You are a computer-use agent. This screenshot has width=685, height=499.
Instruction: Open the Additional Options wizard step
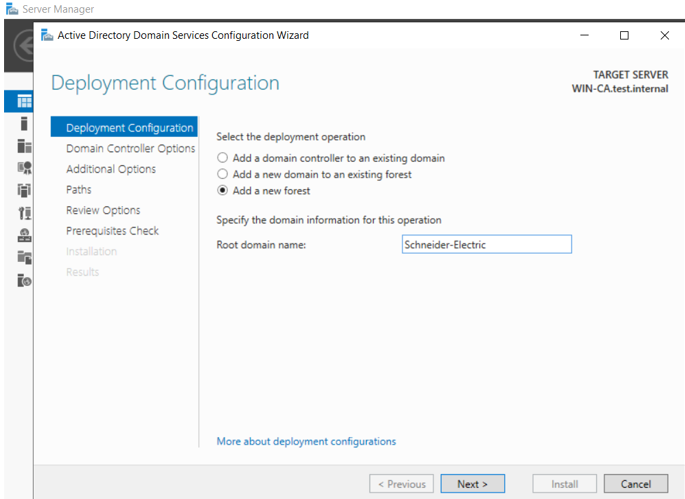pos(110,169)
